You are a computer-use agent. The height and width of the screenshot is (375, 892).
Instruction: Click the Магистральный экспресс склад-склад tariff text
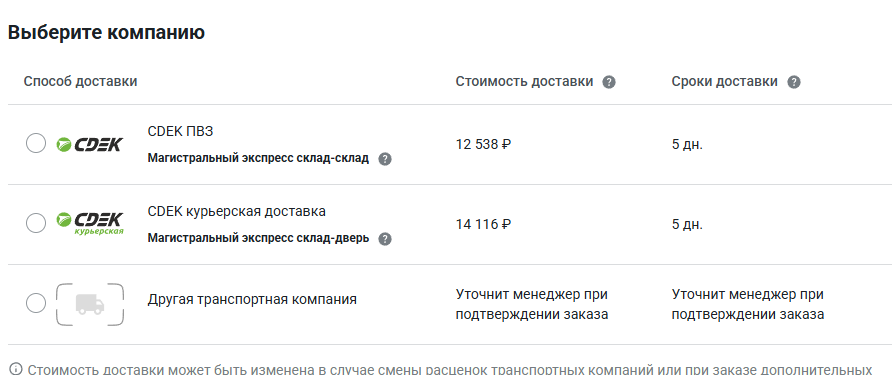258,159
